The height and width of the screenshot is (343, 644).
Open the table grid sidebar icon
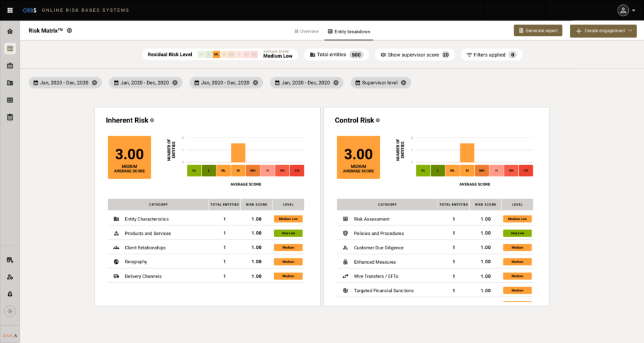[x=10, y=100]
